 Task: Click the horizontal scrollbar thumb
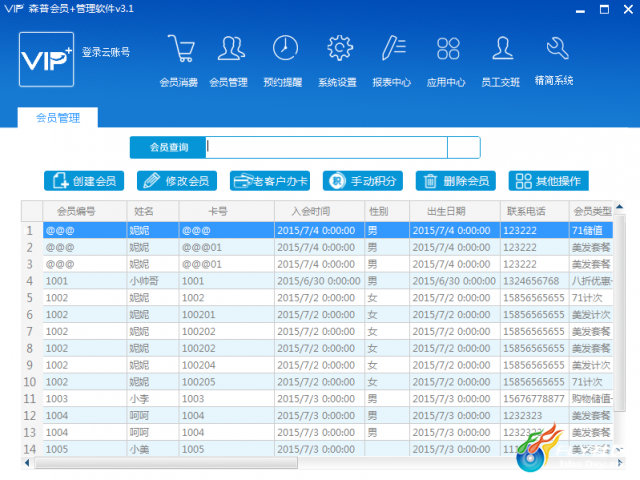(166, 463)
